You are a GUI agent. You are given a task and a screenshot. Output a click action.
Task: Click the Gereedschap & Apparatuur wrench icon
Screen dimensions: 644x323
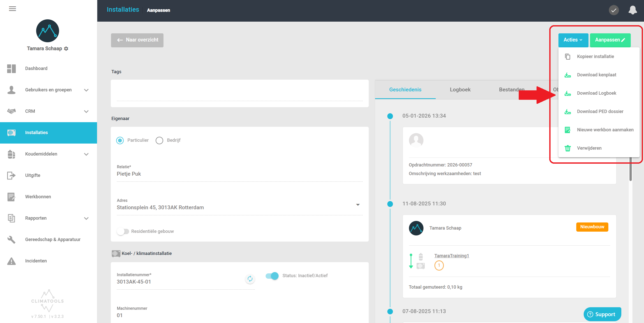11,240
